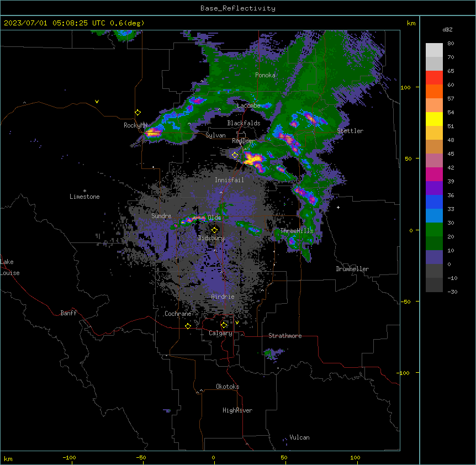Click the Banff label
This screenshot has width=476, height=465.
coord(68,313)
